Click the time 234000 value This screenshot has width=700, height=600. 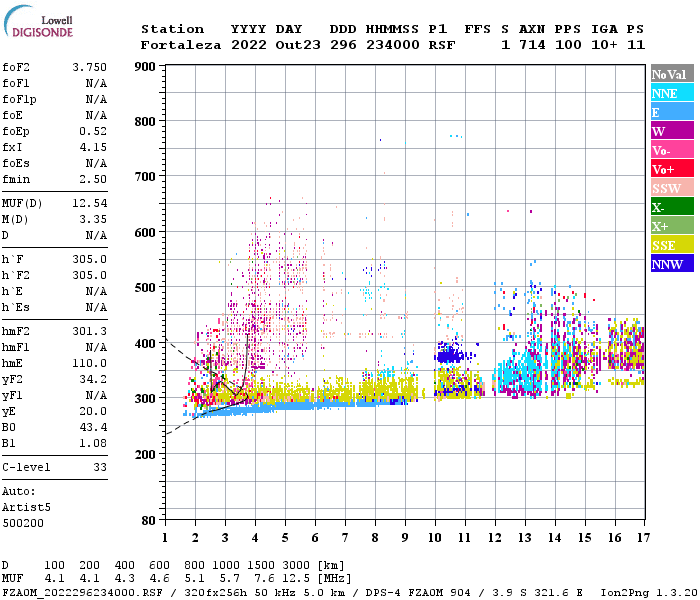pos(393,45)
